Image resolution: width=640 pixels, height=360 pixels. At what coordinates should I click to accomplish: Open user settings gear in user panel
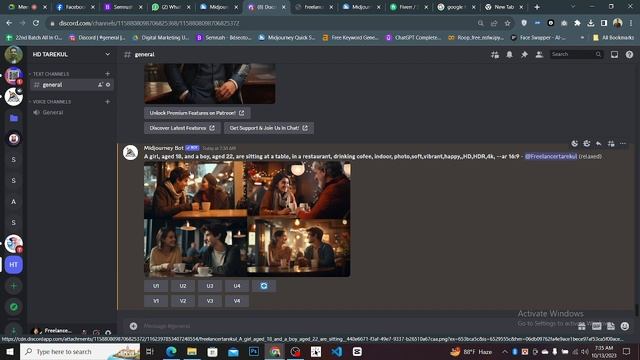point(108,332)
